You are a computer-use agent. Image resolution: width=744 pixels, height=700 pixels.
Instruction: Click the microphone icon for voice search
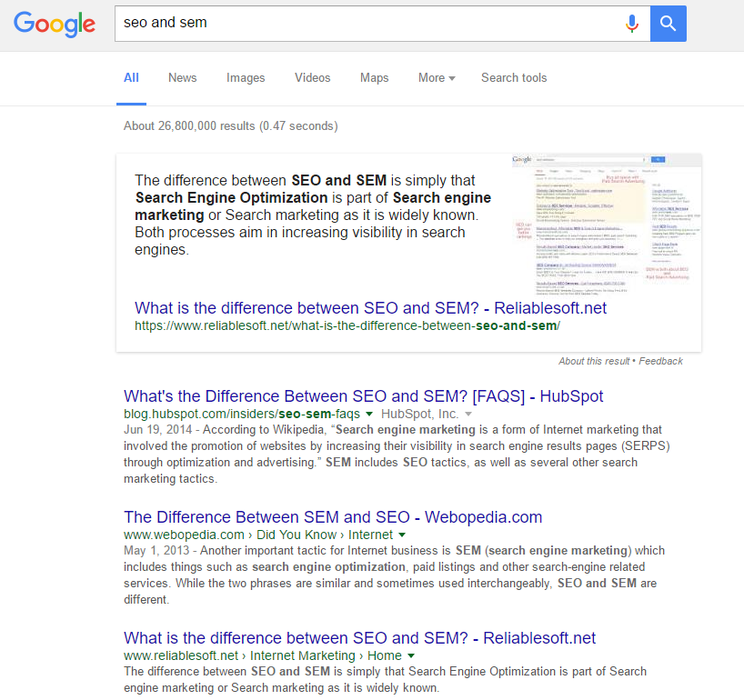tap(632, 24)
